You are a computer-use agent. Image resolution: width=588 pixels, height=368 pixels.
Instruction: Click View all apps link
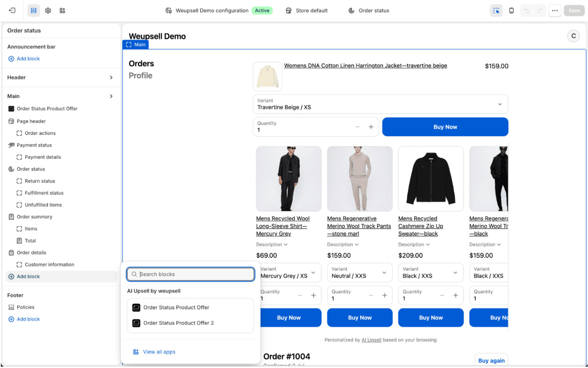click(x=154, y=352)
